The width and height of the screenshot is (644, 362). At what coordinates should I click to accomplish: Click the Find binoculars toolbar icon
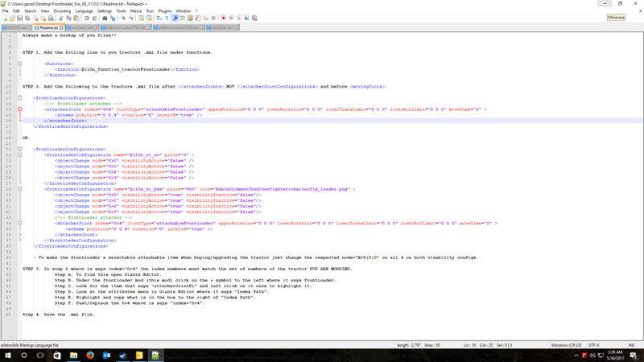(106, 19)
